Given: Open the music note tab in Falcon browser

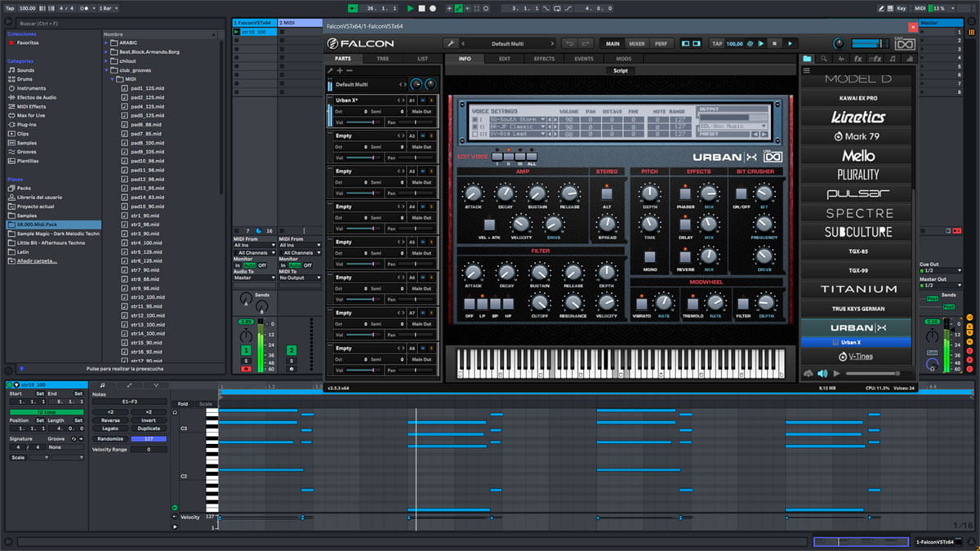Looking at the screenshot, I should coord(893,59).
